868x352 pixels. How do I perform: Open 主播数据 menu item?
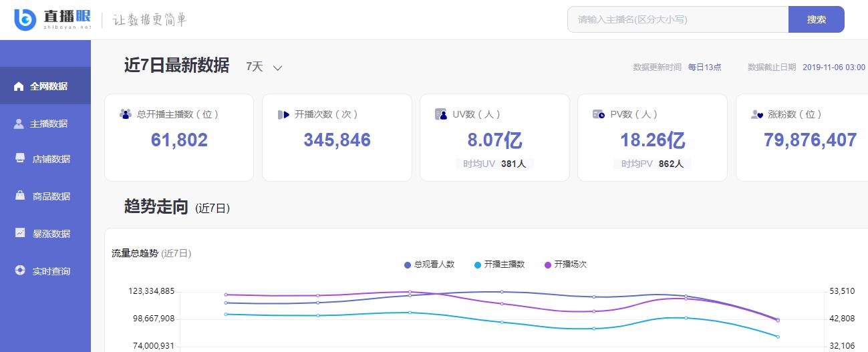coord(45,124)
